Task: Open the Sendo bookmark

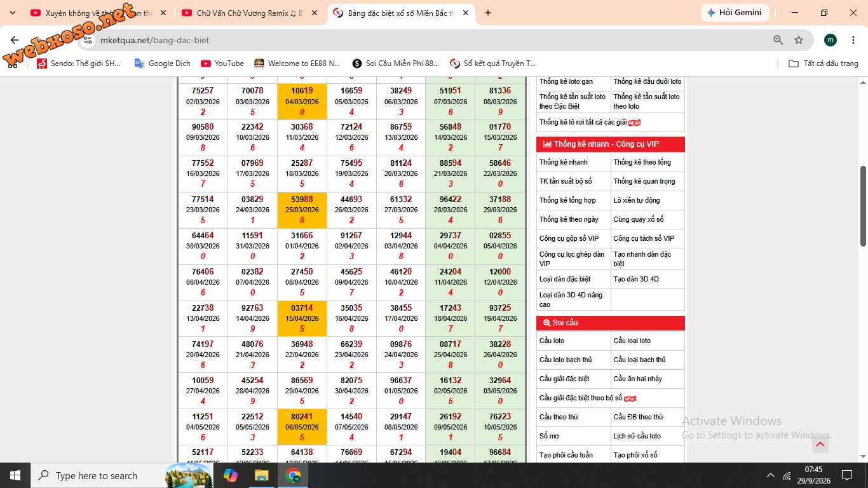Action: 79,64
